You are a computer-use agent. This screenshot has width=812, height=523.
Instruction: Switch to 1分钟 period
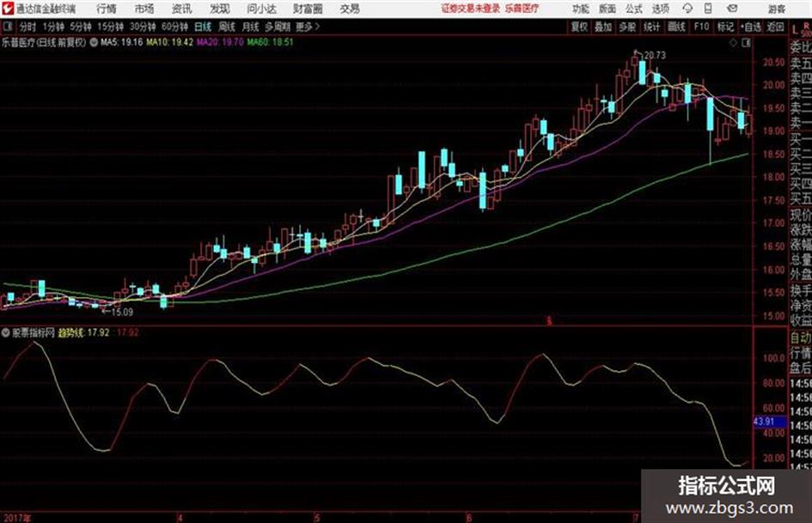(x=52, y=27)
